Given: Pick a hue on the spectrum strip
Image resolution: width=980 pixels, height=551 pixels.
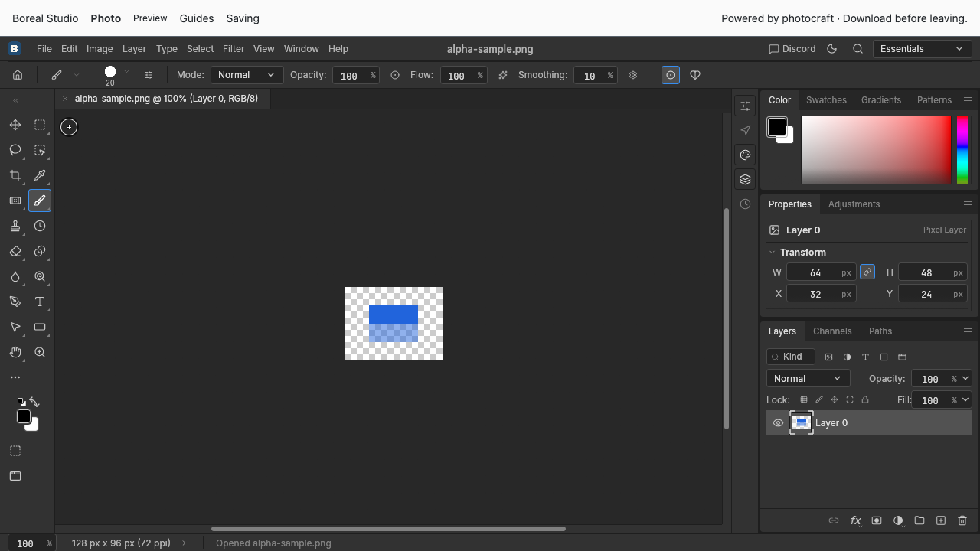Looking at the screenshot, I should click(962, 150).
